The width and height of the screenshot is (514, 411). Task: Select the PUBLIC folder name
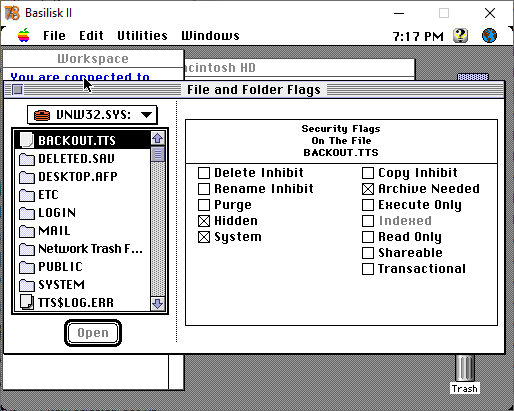[x=60, y=267]
